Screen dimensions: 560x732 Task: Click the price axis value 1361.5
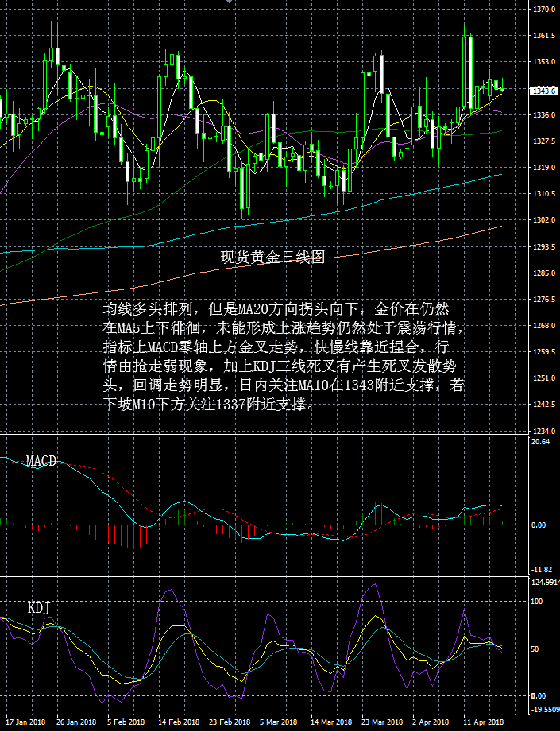[x=544, y=36]
